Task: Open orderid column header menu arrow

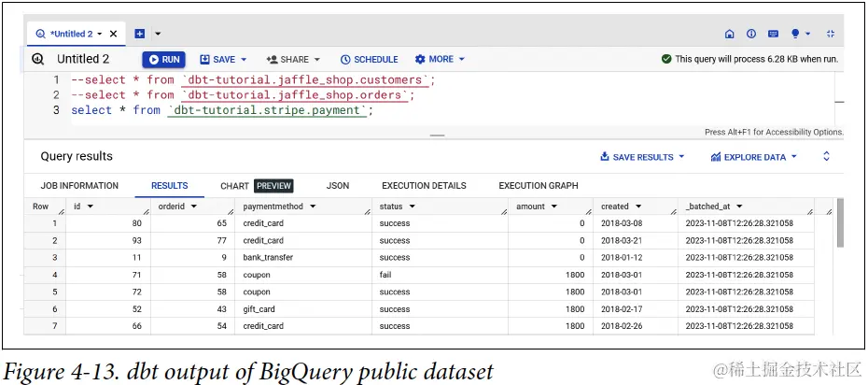Action: [194, 207]
